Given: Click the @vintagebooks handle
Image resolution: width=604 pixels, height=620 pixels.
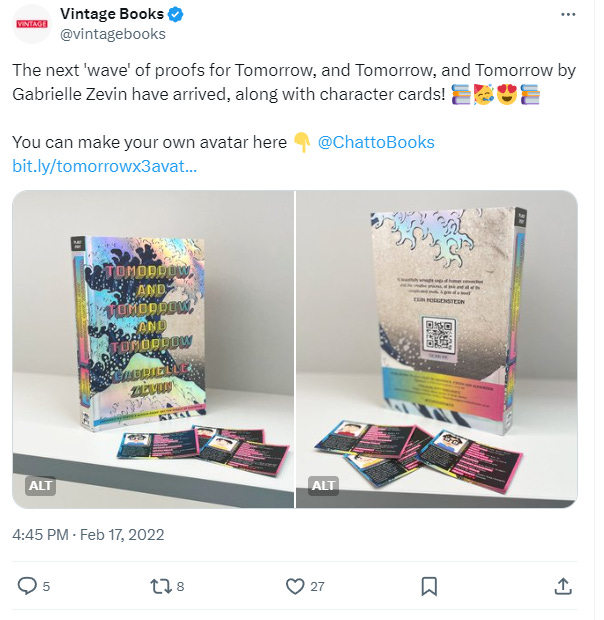Looking at the screenshot, I should [113, 34].
